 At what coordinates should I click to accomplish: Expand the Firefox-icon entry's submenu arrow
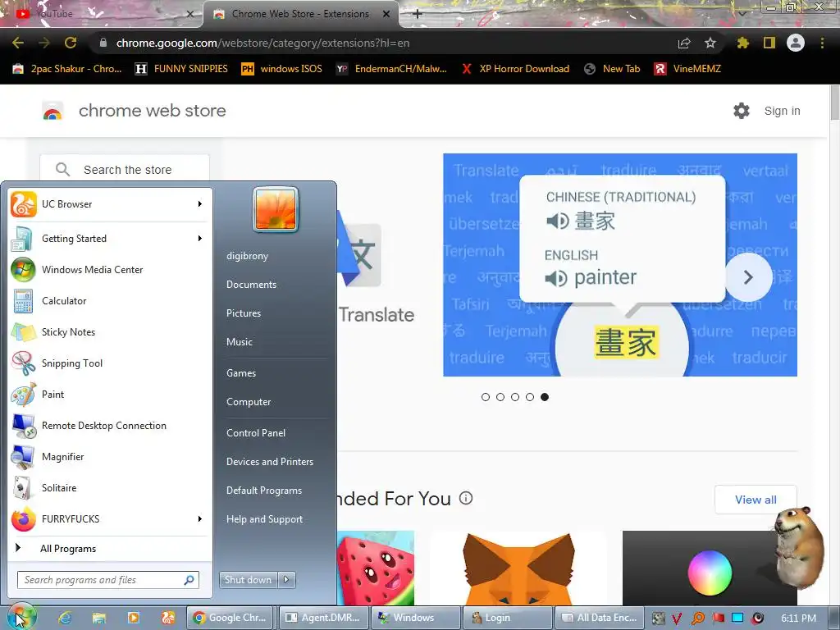click(200, 518)
